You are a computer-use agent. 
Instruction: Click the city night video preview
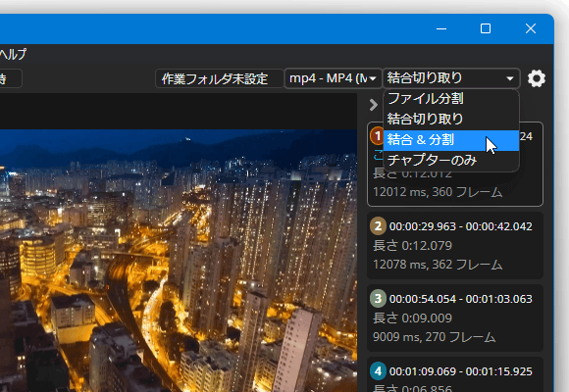[179, 261]
